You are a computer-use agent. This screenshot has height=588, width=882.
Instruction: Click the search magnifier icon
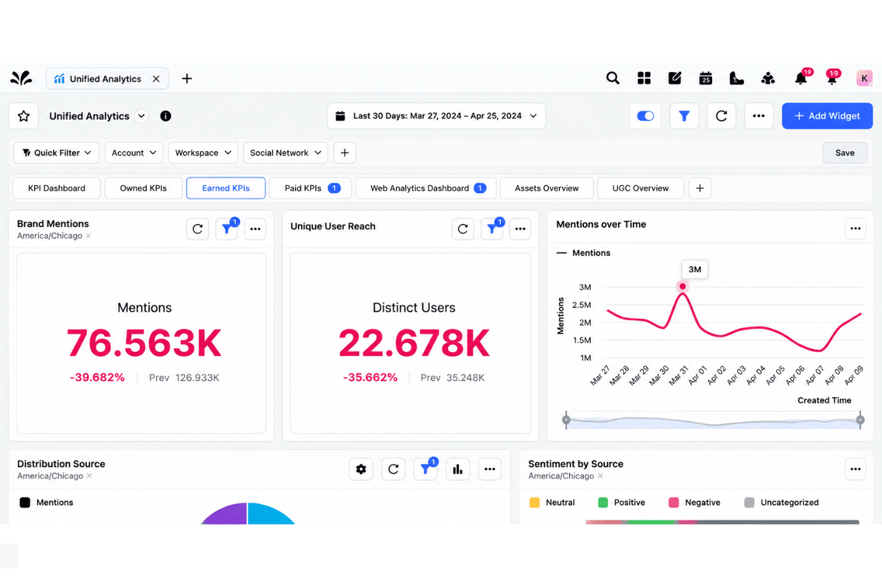pyautogui.click(x=613, y=78)
